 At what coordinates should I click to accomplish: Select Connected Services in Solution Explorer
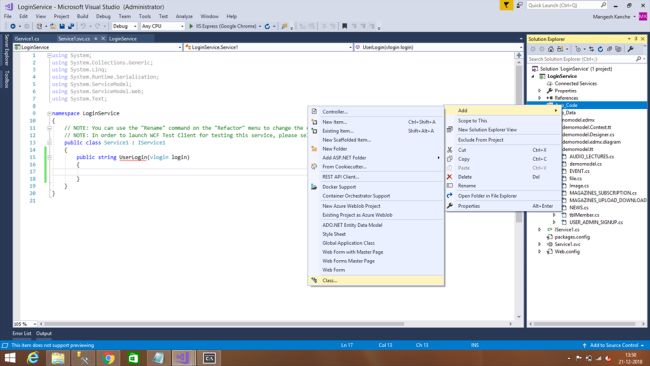pos(576,83)
